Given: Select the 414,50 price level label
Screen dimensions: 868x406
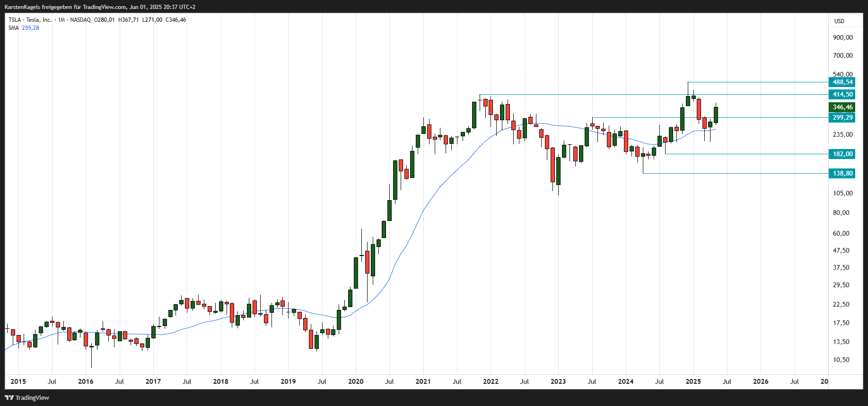Looking at the screenshot, I should (842, 94).
